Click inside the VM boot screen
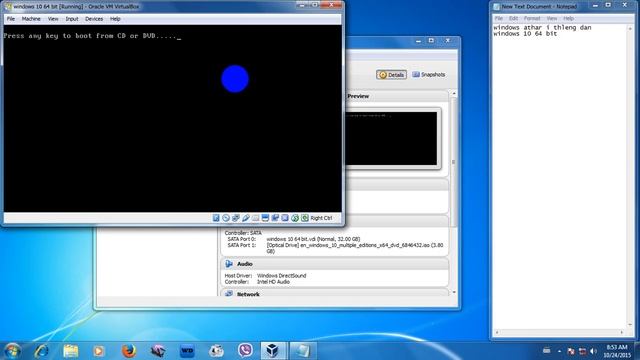 point(172,118)
